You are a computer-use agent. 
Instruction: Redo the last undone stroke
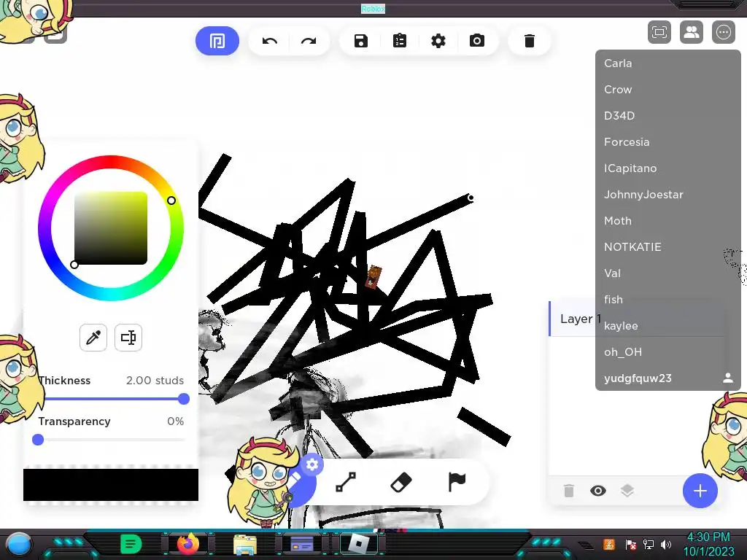coord(309,41)
